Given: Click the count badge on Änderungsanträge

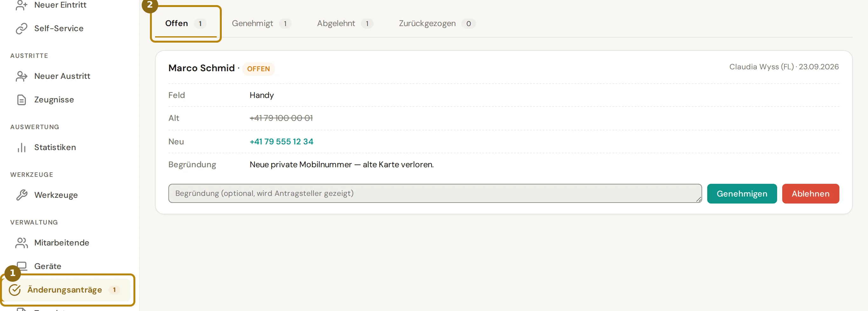Looking at the screenshot, I should click(x=114, y=290).
